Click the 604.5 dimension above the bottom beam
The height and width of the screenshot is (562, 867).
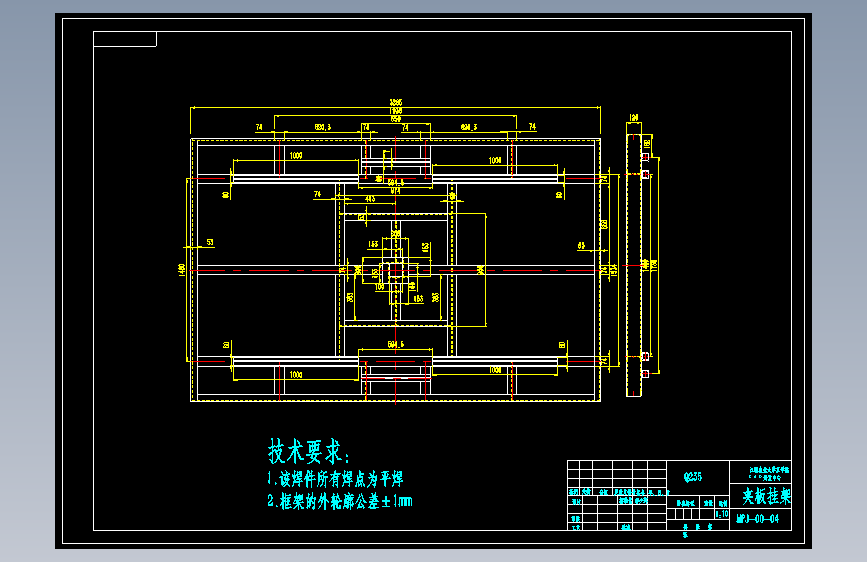395,345
